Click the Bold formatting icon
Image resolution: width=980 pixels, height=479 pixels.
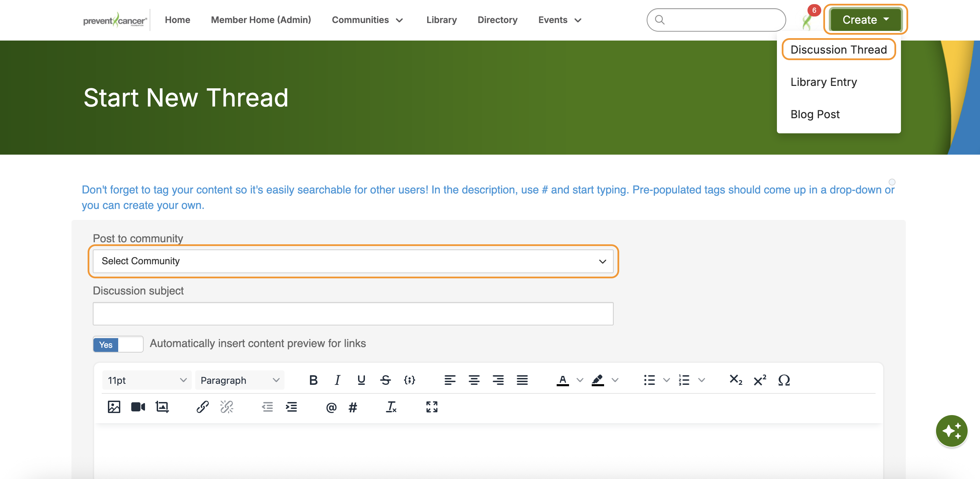[313, 380]
